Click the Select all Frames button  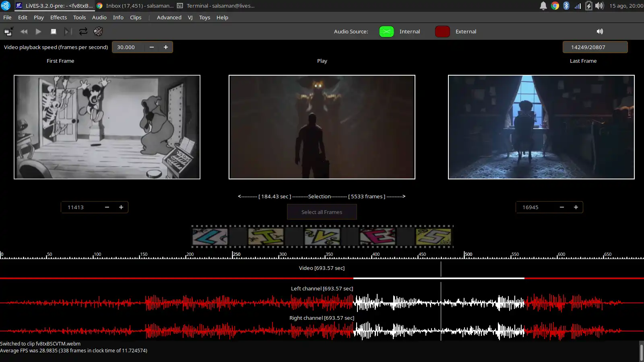click(322, 212)
